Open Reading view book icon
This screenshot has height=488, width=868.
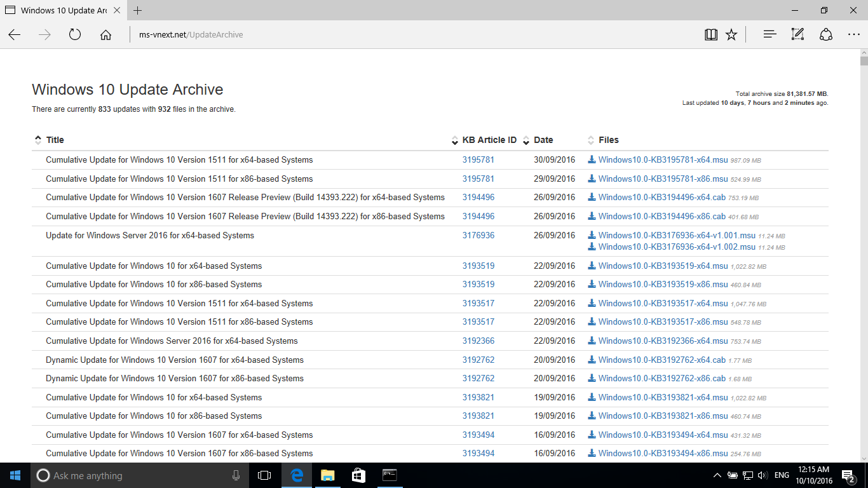[x=711, y=35]
